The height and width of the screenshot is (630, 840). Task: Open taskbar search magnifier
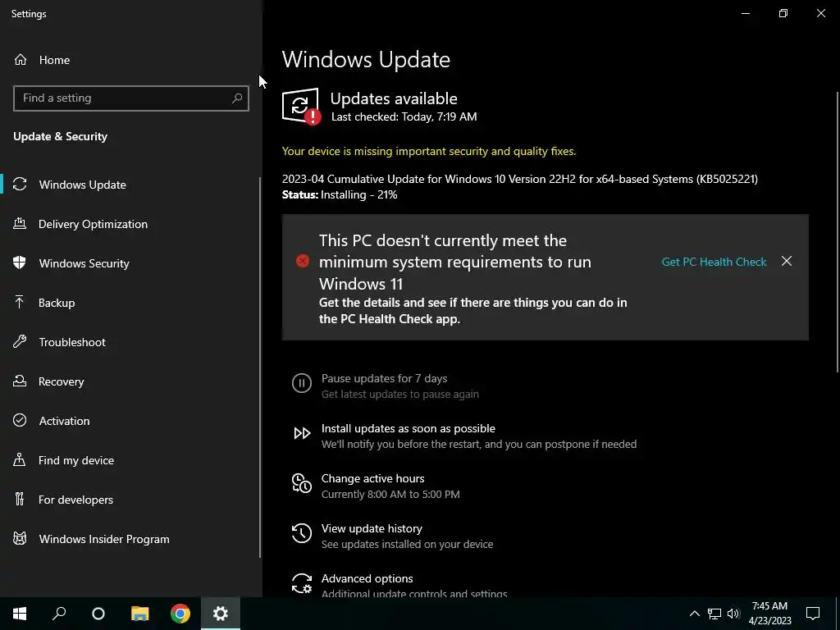(x=59, y=614)
